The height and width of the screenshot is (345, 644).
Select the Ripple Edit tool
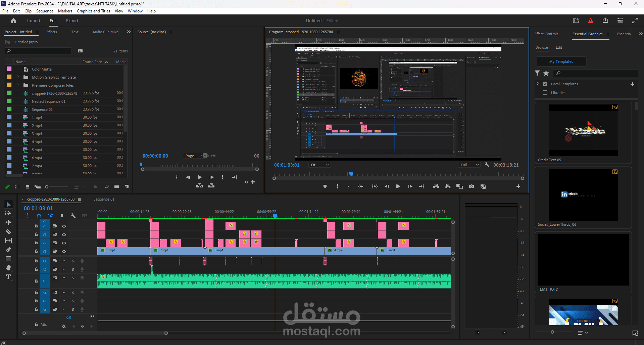(x=8, y=222)
